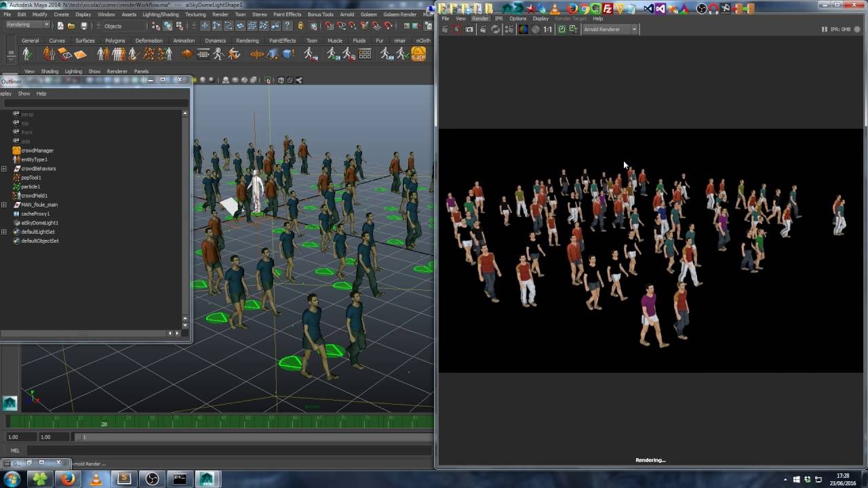Click the redo previous render icon
The image size is (868, 488).
pos(445,30)
